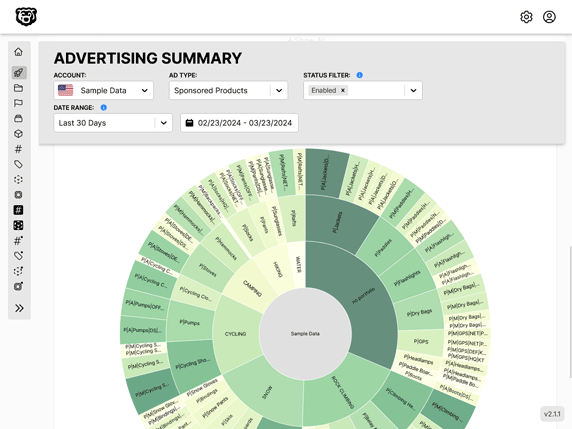Open the user profile icon
Image resolution: width=572 pixels, height=429 pixels.
[x=549, y=17]
